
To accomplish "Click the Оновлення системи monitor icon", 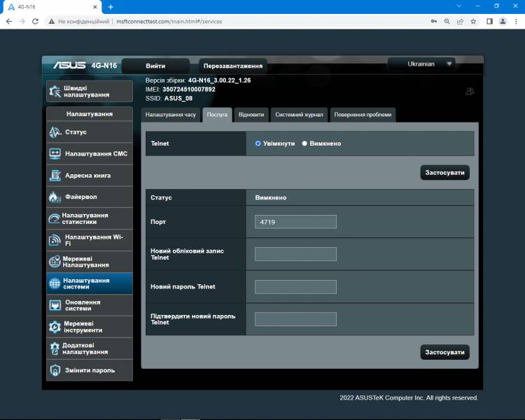I will click(x=55, y=305).
